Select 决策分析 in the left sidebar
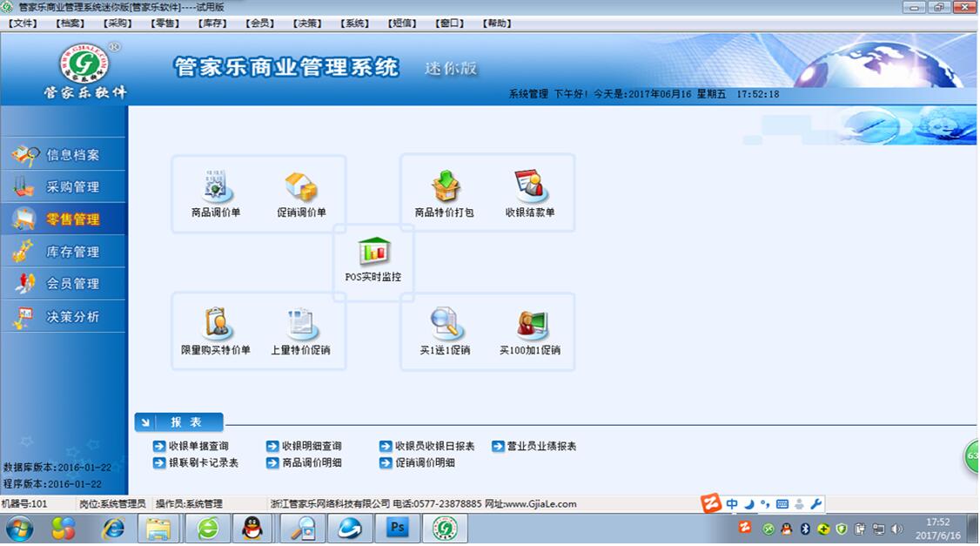This screenshot has height=546, width=980. (64, 316)
